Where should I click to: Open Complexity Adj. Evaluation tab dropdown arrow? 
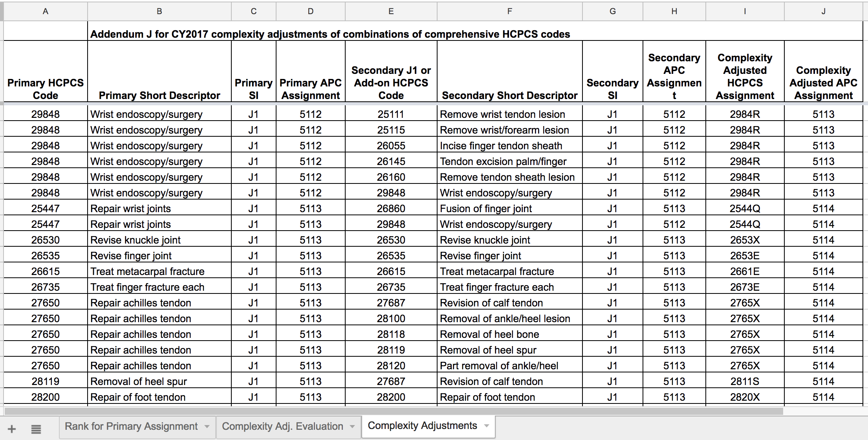tap(352, 427)
